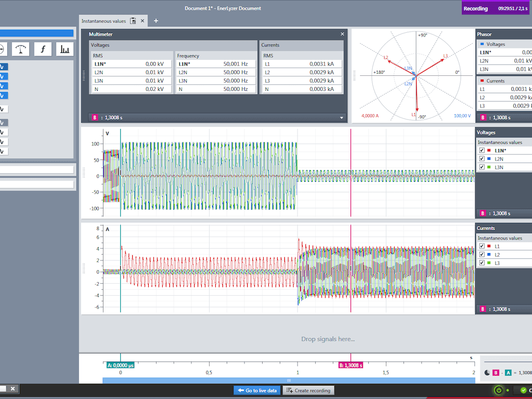Close the Instantaneous values tab
Viewport: 532px width, 399px height.
point(142,21)
